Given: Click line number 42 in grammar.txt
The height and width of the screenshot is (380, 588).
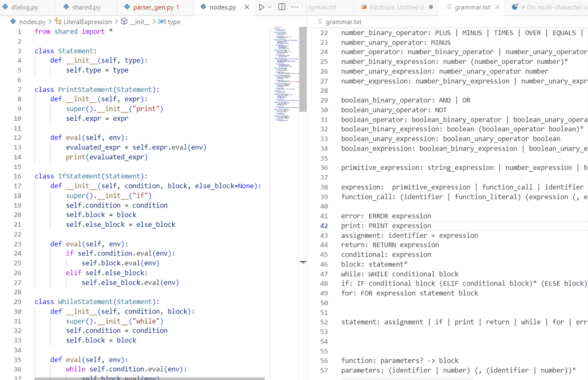Looking at the screenshot, I should click(324, 226).
